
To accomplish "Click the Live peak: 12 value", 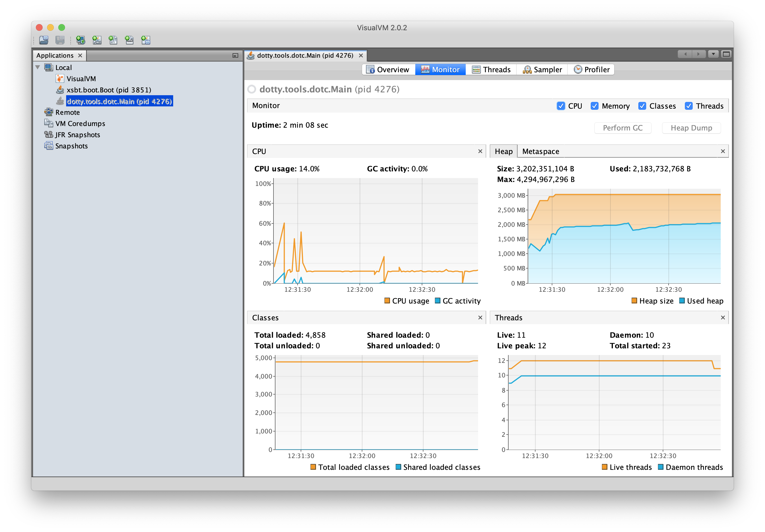I will pos(521,346).
